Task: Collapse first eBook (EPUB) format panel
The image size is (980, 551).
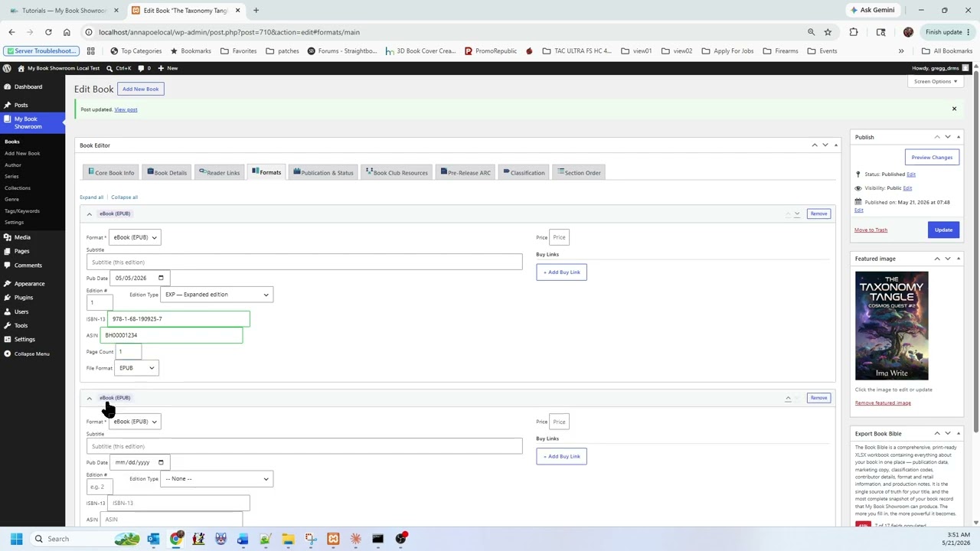Action: [89, 214]
